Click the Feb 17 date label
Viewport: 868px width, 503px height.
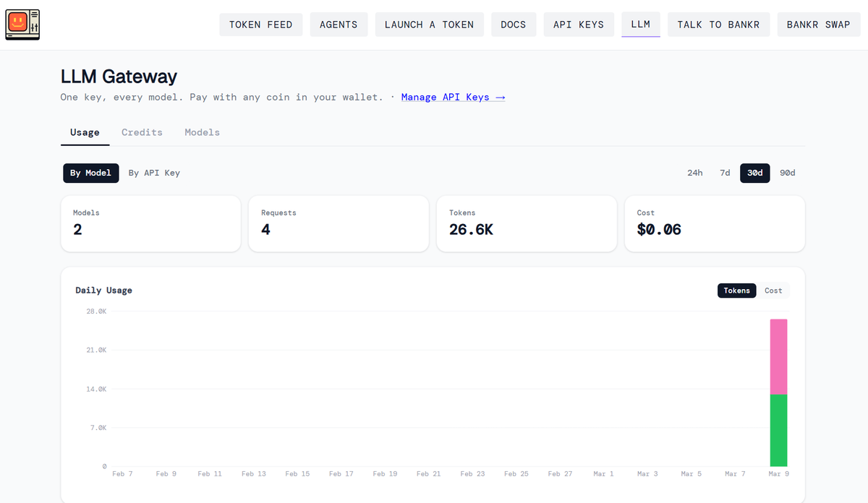pyautogui.click(x=341, y=474)
